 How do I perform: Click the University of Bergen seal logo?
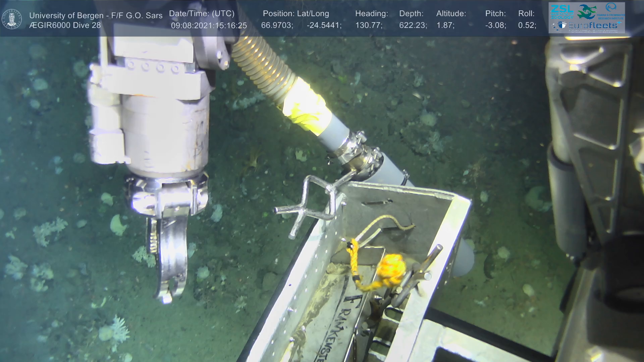[x=12, y=19]
